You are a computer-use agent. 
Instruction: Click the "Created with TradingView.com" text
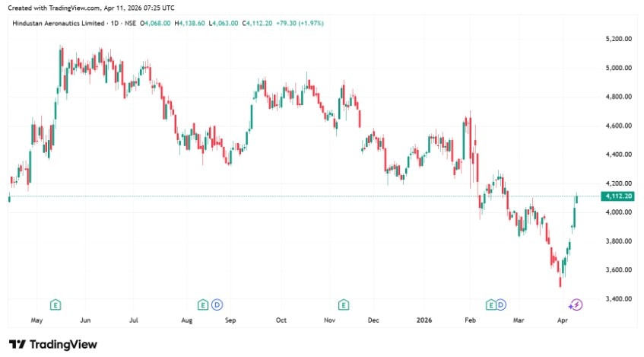pyautogui.click(x=53, y=7)
